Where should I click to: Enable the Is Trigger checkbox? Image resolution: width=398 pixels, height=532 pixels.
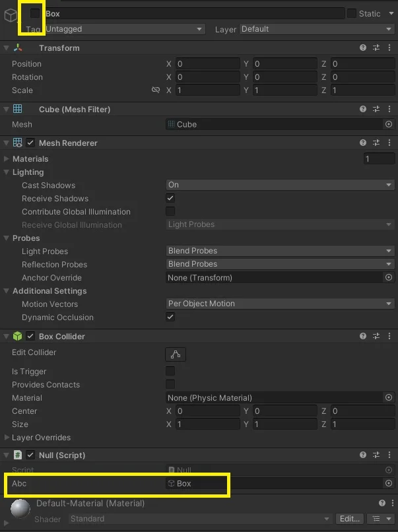(170, 371)
